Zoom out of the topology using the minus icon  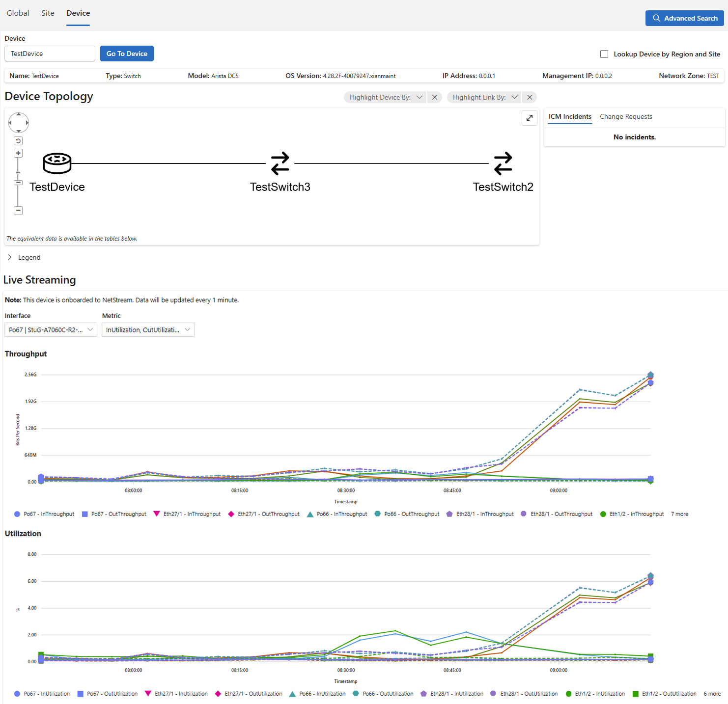(18, 210)
